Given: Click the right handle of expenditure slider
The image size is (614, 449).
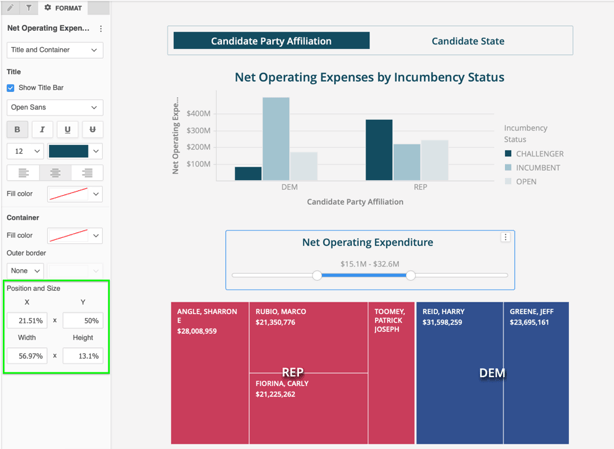Looking at the screenshot, I should pos(410,275).
